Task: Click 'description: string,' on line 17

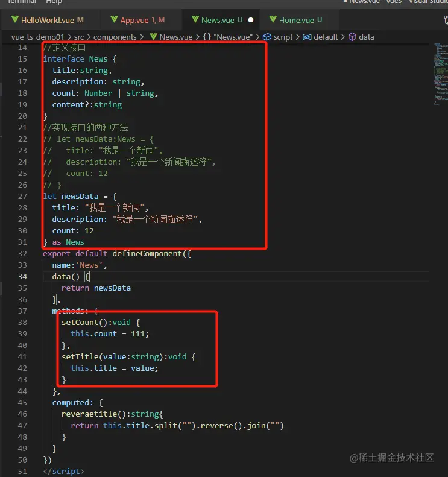Action: point(98,82)
